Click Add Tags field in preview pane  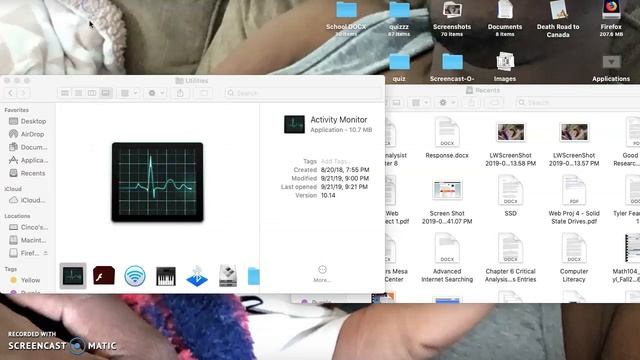tap(336, 161)
